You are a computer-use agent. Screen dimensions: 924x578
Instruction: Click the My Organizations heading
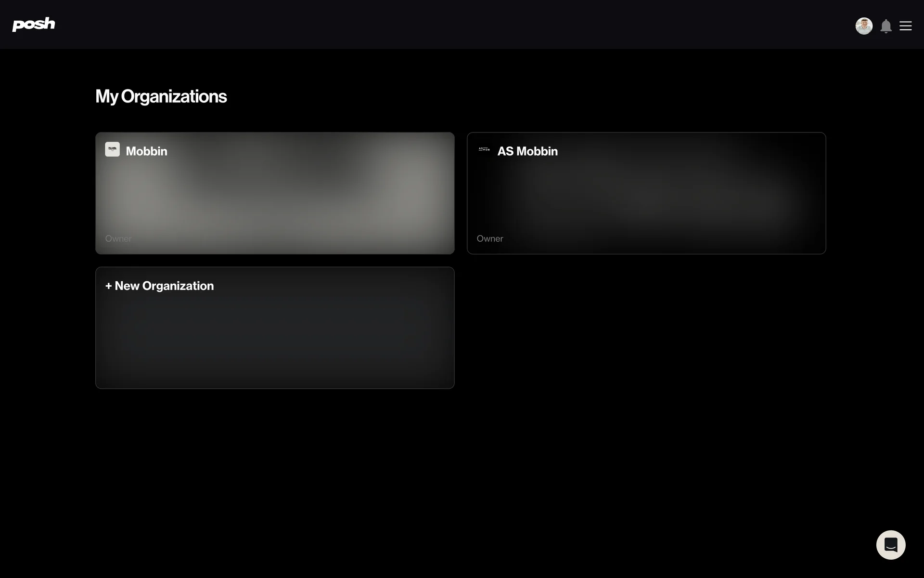tap(161, 96)
